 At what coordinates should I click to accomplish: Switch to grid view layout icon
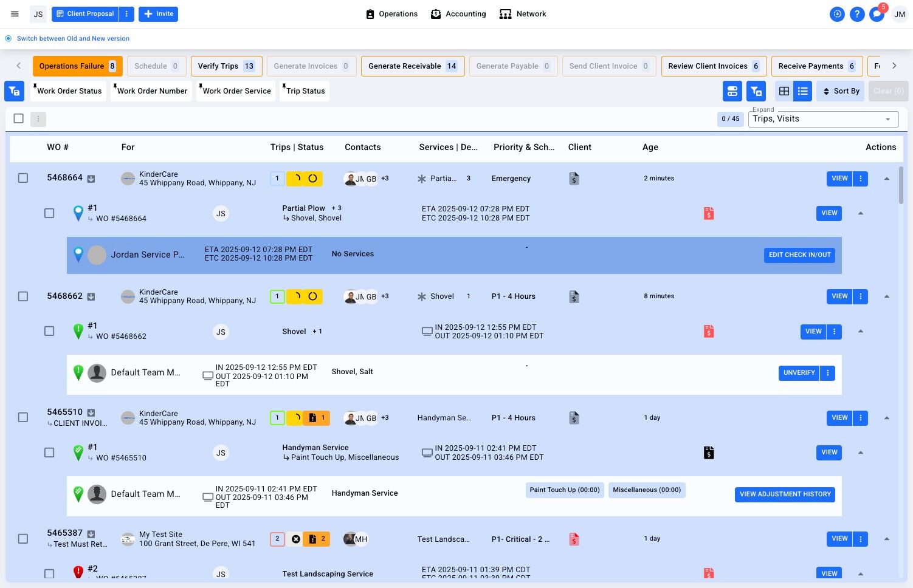pyautogui.click(x=784, y=91)
